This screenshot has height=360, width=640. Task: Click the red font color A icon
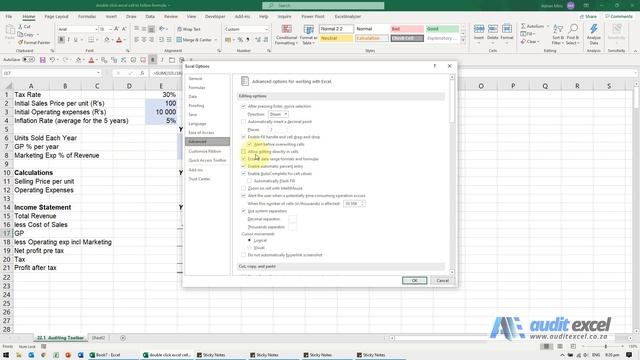click(119, 40)
